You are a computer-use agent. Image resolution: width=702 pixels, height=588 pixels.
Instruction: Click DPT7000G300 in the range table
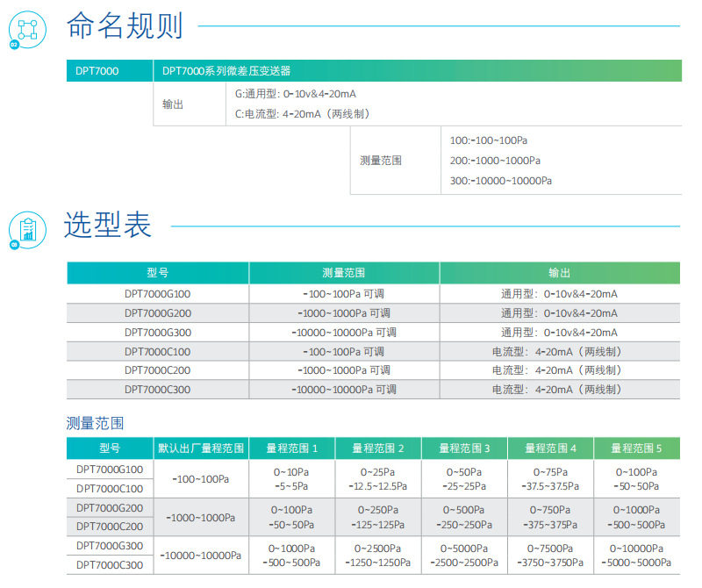(110, 546)
